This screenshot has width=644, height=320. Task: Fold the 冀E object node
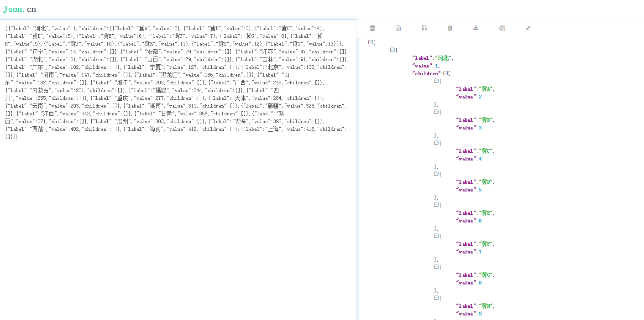tap(436, 205)
